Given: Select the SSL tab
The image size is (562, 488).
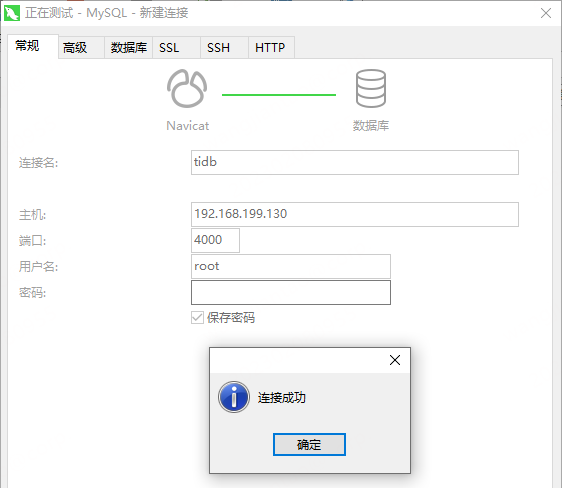Looking at the screenshot, I should [x=176, y=47].
